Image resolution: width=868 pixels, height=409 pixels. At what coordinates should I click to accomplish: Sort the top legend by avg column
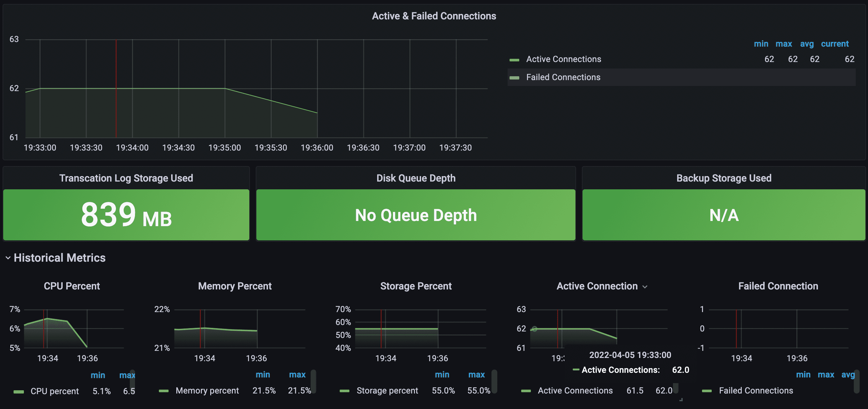[807, 44]
